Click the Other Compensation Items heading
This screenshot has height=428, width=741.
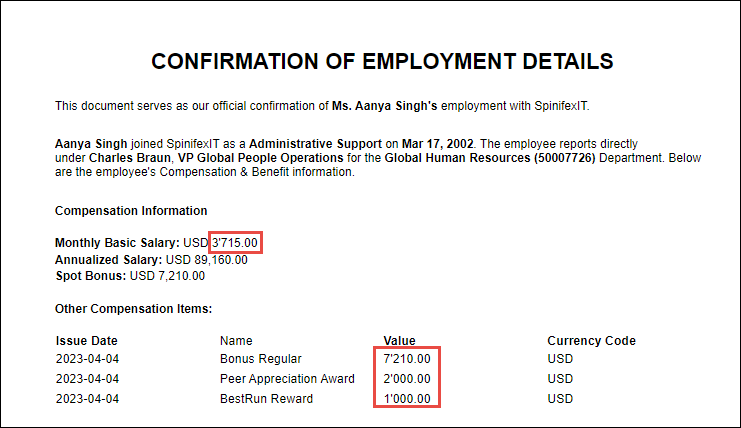pos(133,309)
